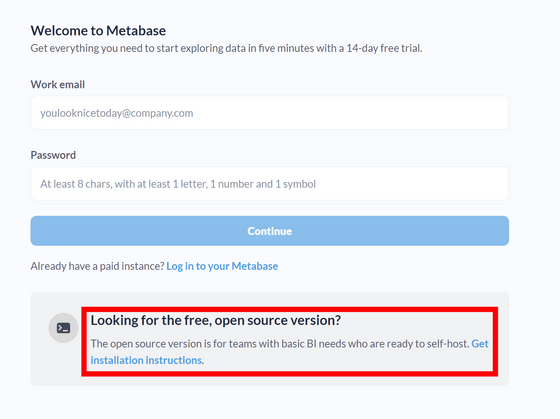Click the 14-day free trial subtitle text

click(226, 48)
